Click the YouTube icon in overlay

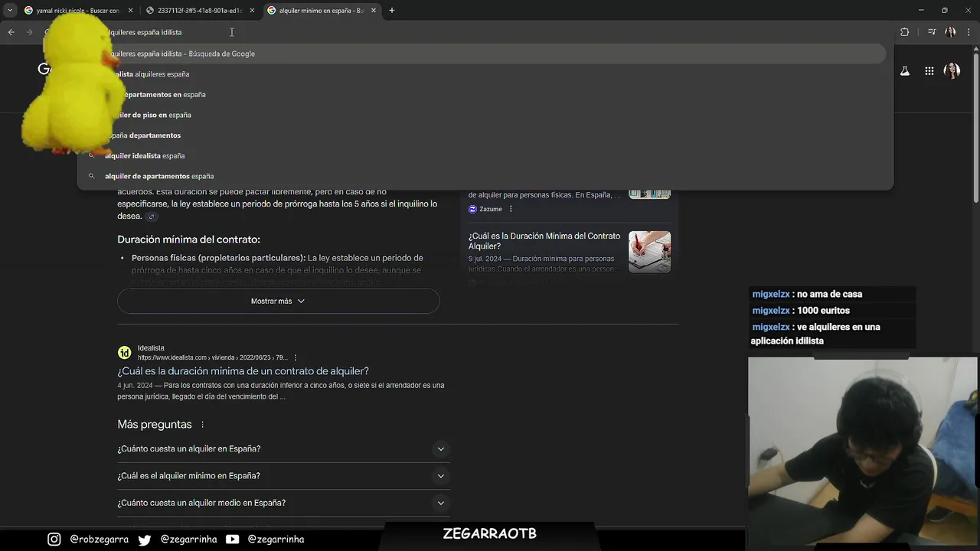[232, 540]
